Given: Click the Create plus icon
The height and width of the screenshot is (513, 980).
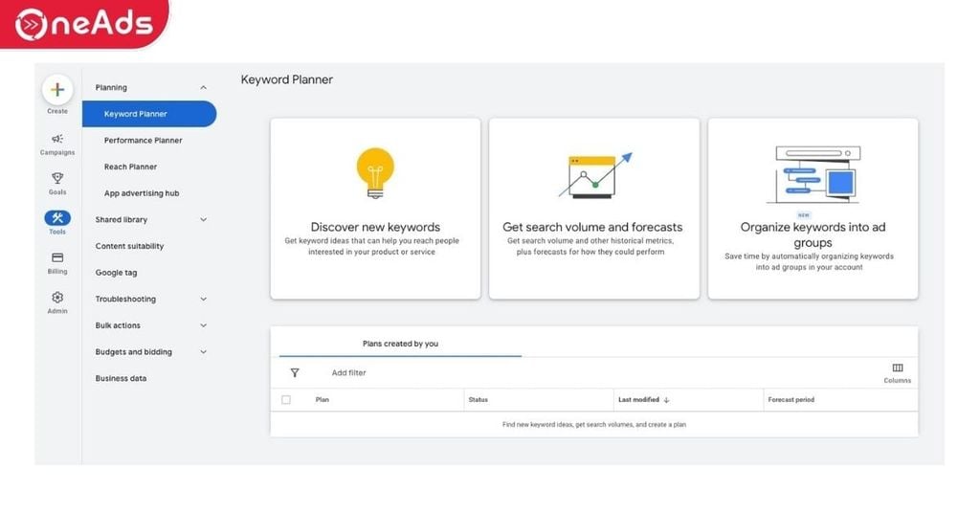Looking at the screenshot, I should [x=57, y=90].
